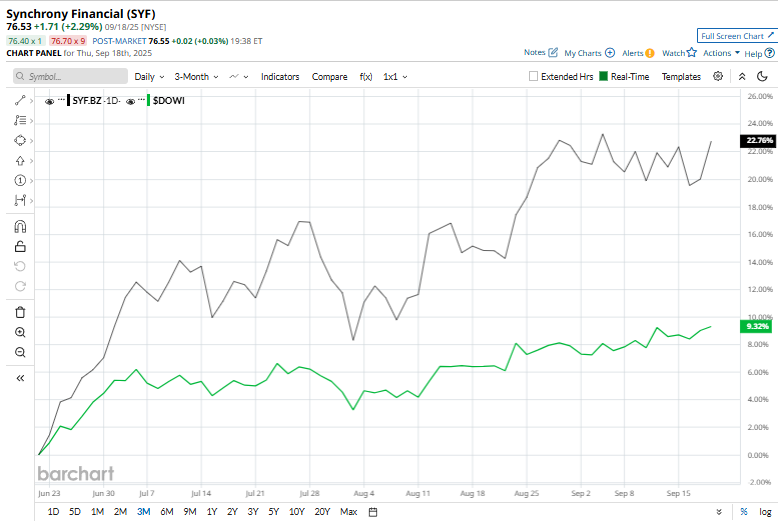This screenshot has height=528, width=778.
Task: Zoom out with the magnifier minus
Action: pyautogui.click(x=20, y=352)
